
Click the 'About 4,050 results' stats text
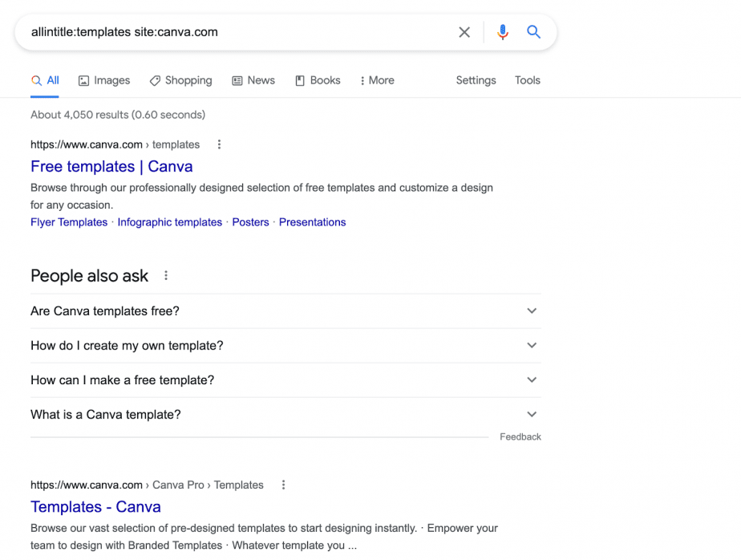118,115
